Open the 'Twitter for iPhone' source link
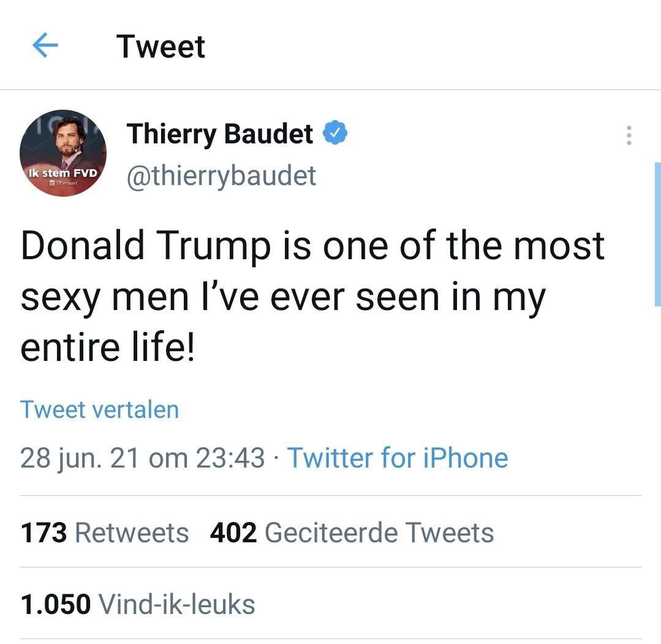This screenshot has width=661, height=644. click(x=398, y=458)
